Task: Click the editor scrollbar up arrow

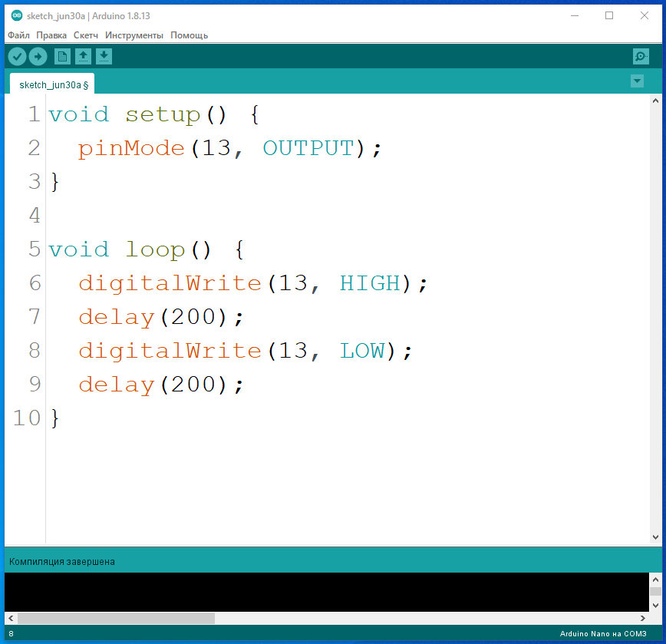Action: click(x=655, y=101)
